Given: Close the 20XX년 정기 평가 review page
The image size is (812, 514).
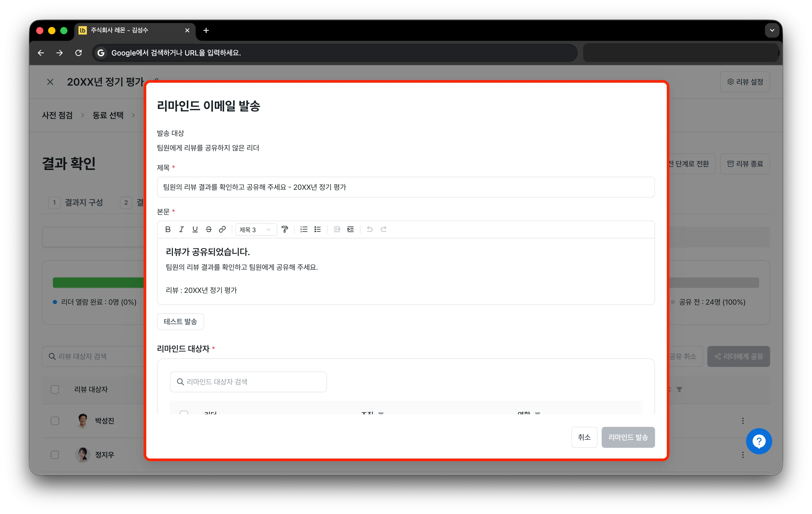Looking at the screenshot, I should [50, 82].
